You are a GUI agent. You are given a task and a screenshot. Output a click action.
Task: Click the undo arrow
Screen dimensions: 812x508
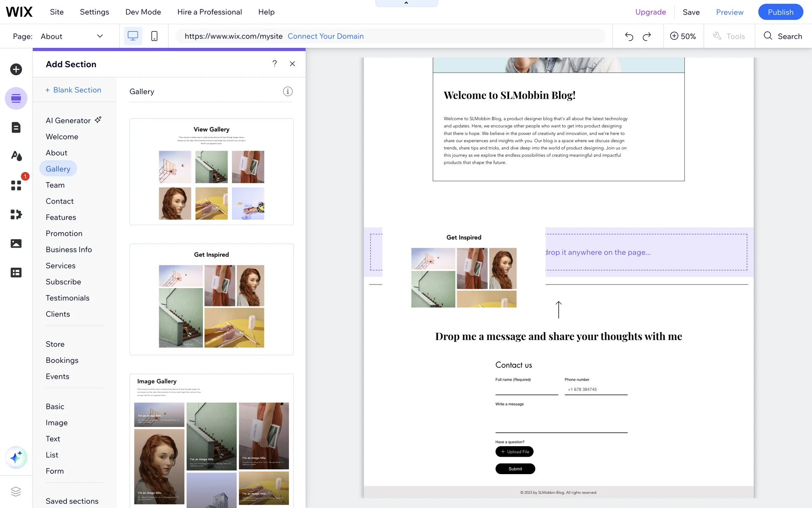(x=629, y=36)
